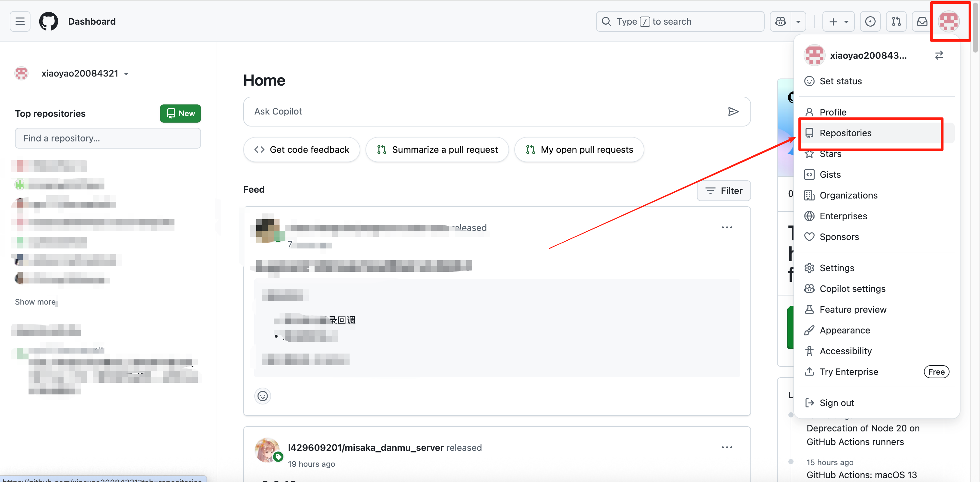The image size is (980, 482).
Task: Open the more options menu on first feed card
Action: pyautogui.click(x=727, y=227)
